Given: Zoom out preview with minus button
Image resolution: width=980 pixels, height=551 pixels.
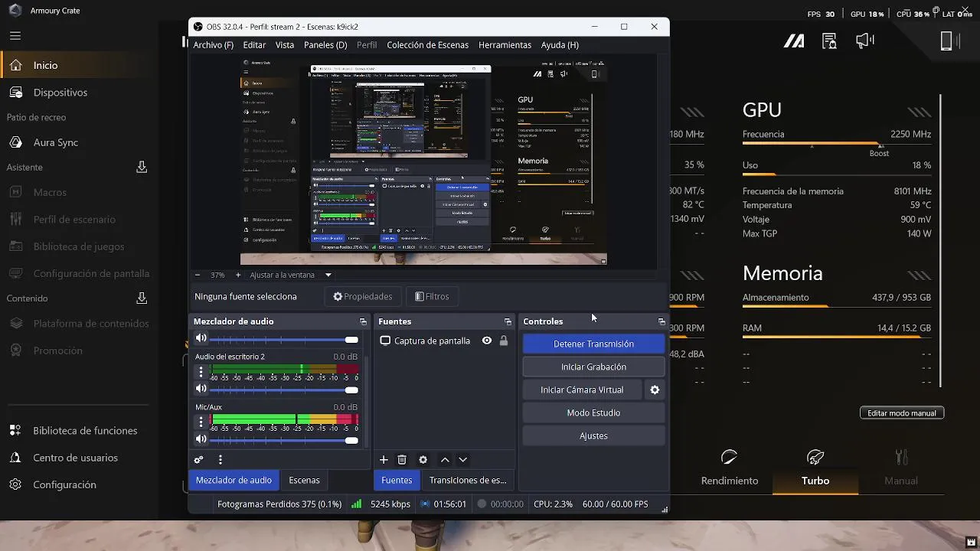Looking at the screenshot, I should coord(198,275).
